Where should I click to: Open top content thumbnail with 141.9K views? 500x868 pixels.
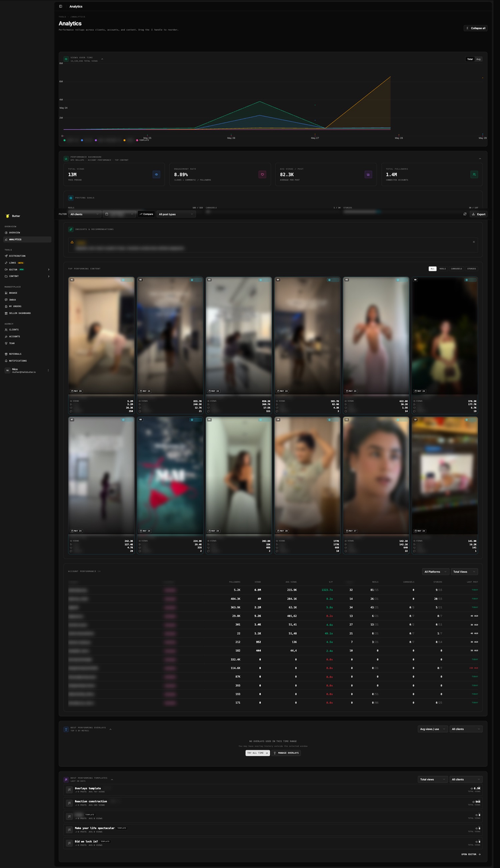445,476
